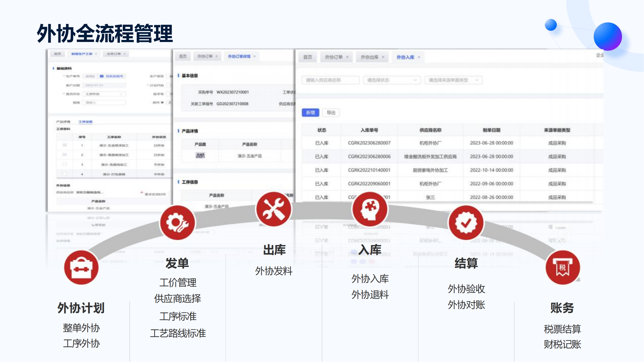Click the 外协发料 label under 出库
The image size is (644, 362).
(x=274, y=271)
